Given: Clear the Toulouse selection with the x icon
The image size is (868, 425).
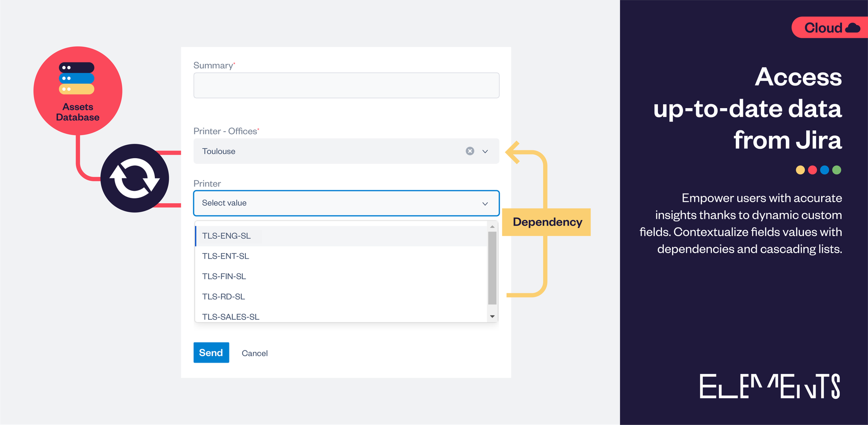Looking at the screenshot, I should (470, 151).
